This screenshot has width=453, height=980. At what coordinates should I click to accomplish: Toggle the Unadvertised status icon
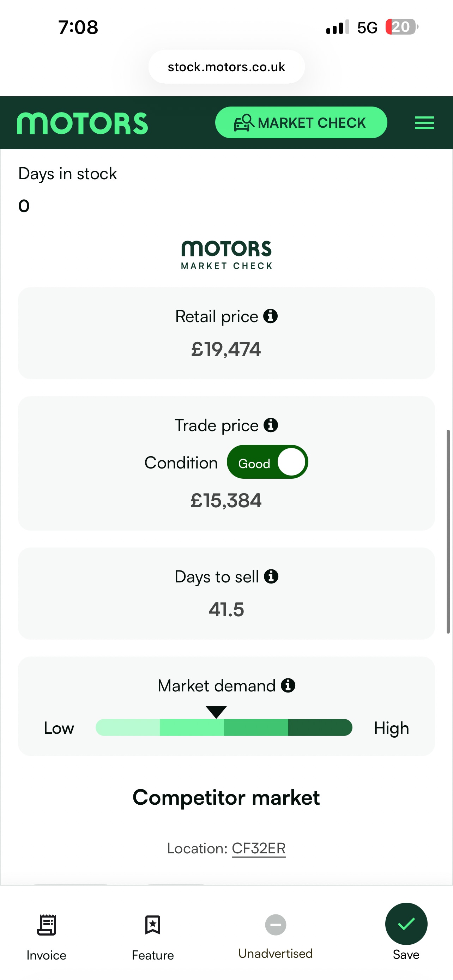pyautogui.click(x=276, y=925)
